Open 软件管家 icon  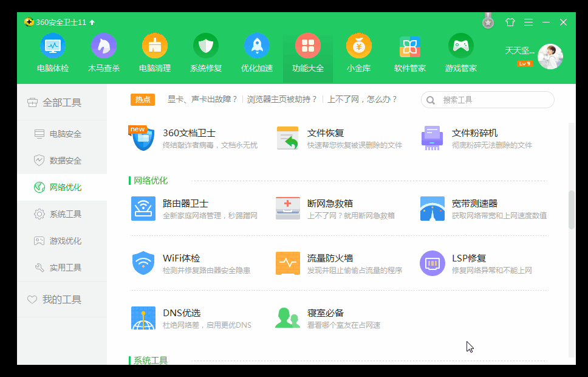[x=410, y=47]
